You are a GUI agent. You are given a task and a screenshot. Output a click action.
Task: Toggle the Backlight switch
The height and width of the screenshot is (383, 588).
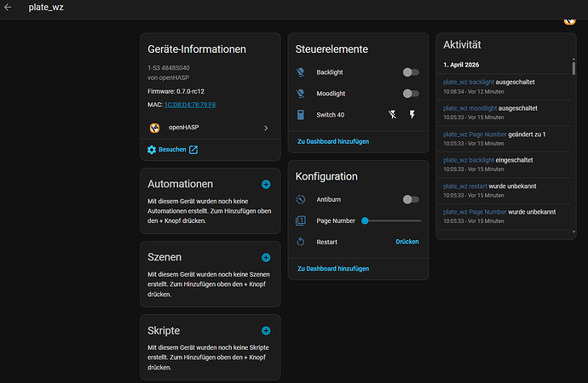411,72
